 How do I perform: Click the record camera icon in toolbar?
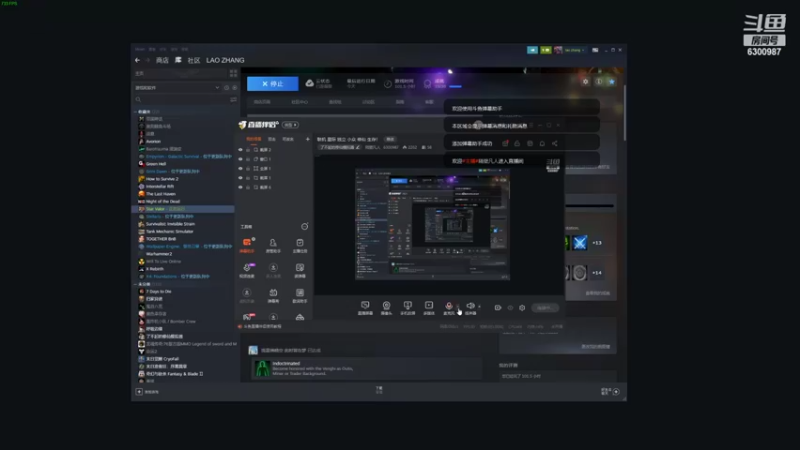pos(498,308)
